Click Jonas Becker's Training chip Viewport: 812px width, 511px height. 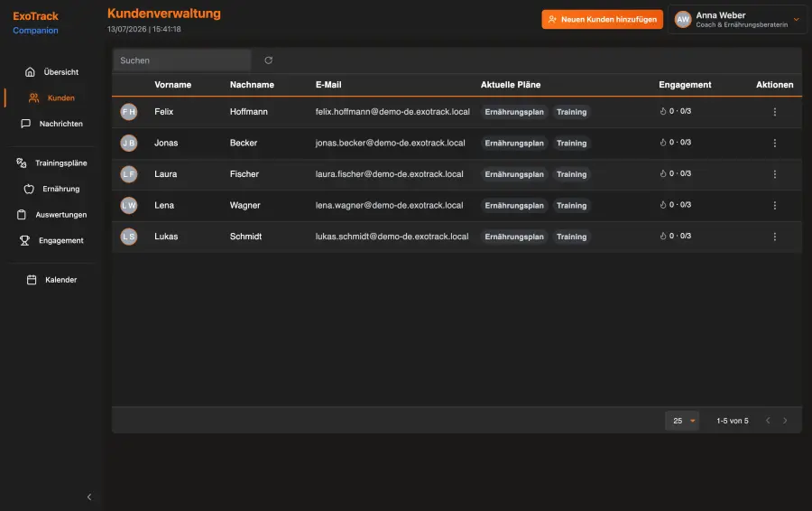point(572,143)
